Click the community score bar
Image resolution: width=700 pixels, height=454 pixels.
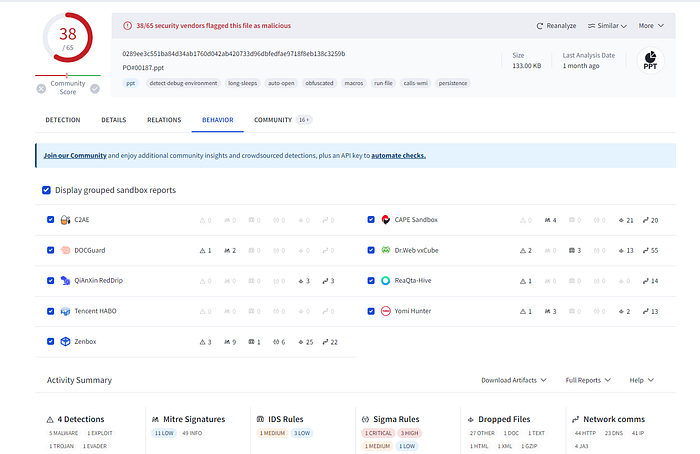point(68,75)
